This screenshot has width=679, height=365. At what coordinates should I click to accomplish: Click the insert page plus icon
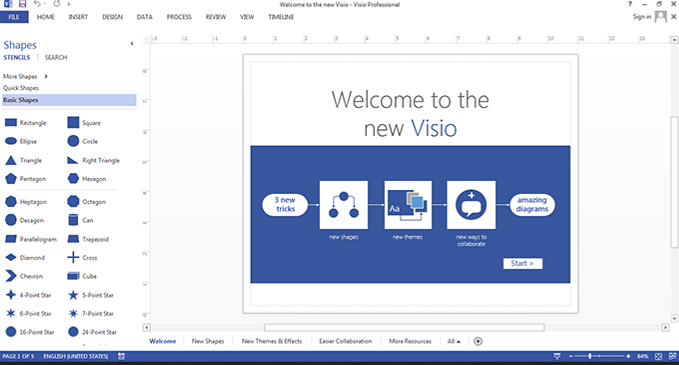click(478, 341)
